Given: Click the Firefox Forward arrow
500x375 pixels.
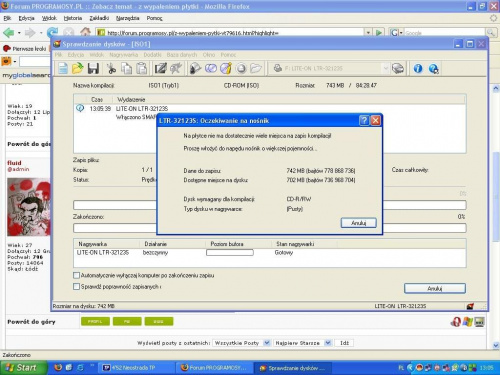Looking at the screenshot, I should [x=30, y=33].
